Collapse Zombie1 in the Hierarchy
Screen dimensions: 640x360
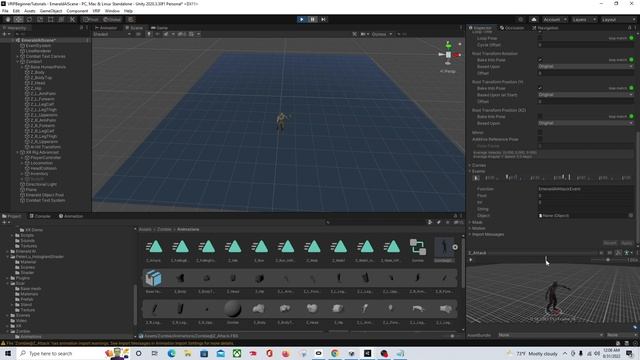coord(18,62)
